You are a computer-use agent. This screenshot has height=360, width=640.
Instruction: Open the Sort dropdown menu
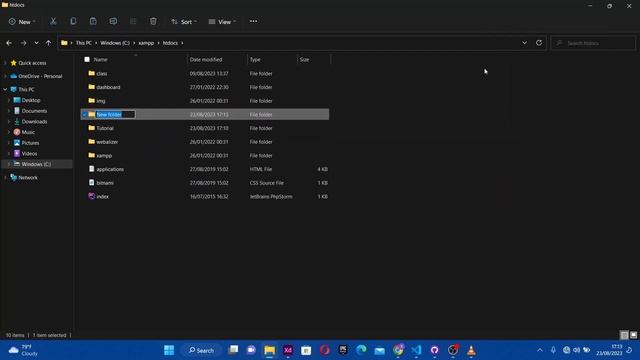[184, 22]
